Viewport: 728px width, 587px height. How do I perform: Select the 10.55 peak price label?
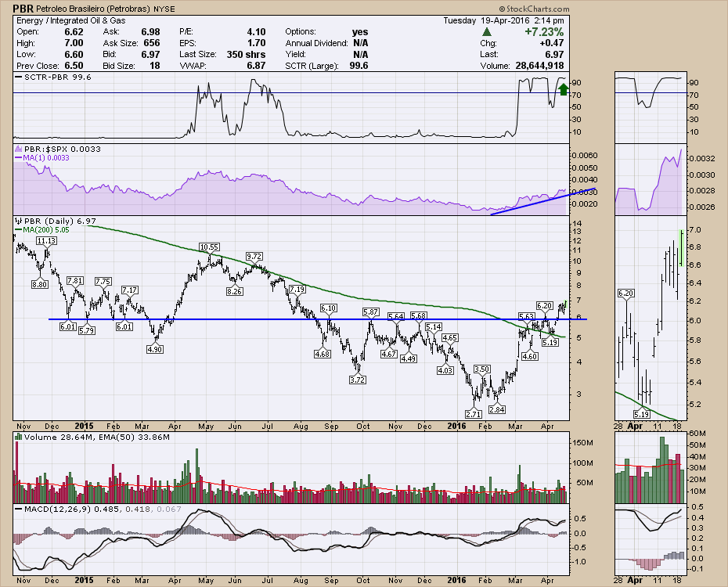(x=207, y=247)
